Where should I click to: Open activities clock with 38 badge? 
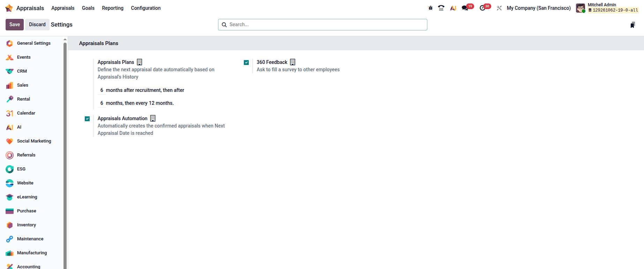[485, 8]
